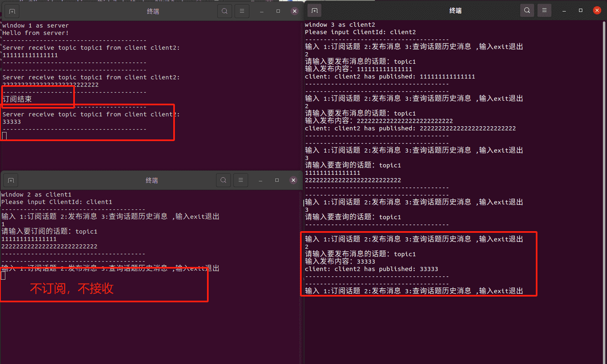Maximize the client1 terminal window
The height and width of the screenshot is (364, 607).
(x=277, y=180)
